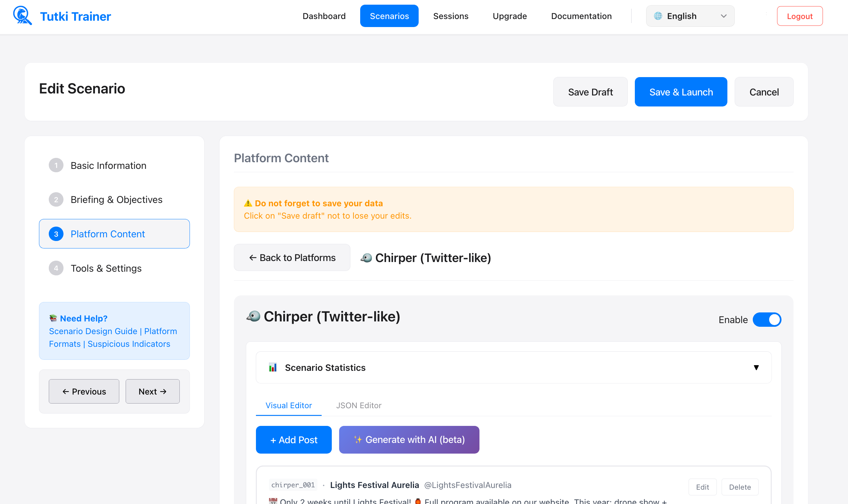
Task: Collapse the Scenario Statistics section
Action: 756,367
